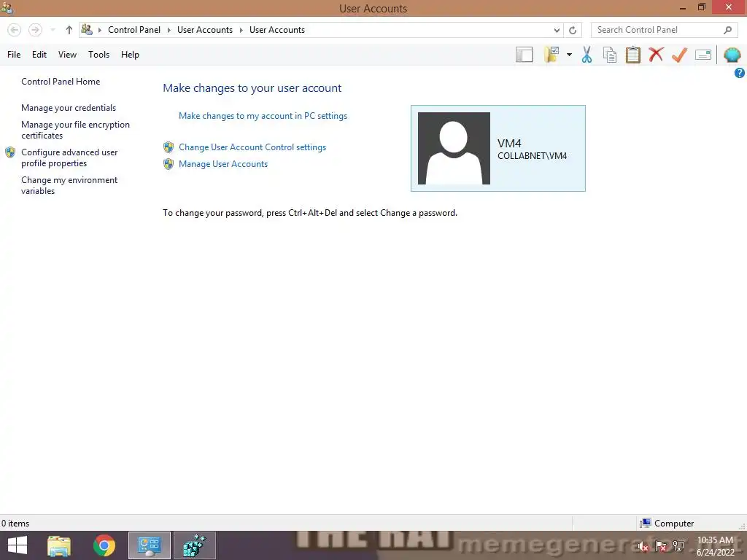
Task: Open Control Panel Home
Action: [61, 82]
